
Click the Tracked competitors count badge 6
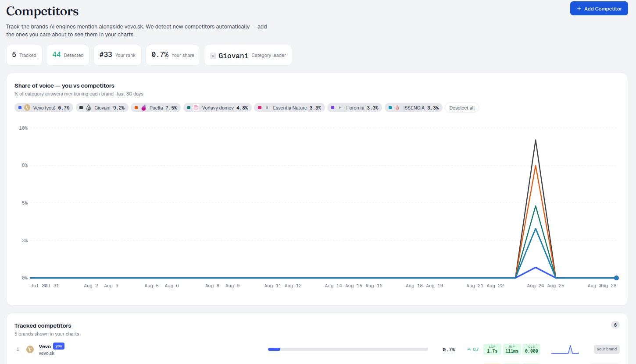(x=615, y=325)
